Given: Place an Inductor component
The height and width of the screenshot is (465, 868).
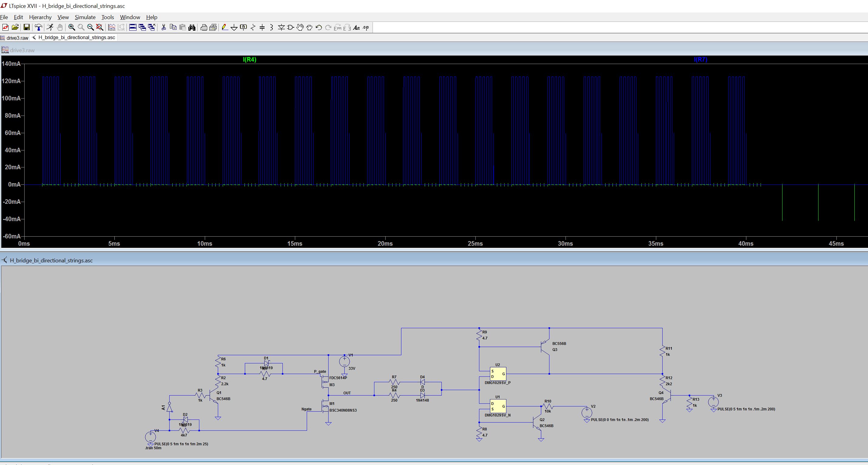Looking at the screenshot, I should (x=272, y=28).
